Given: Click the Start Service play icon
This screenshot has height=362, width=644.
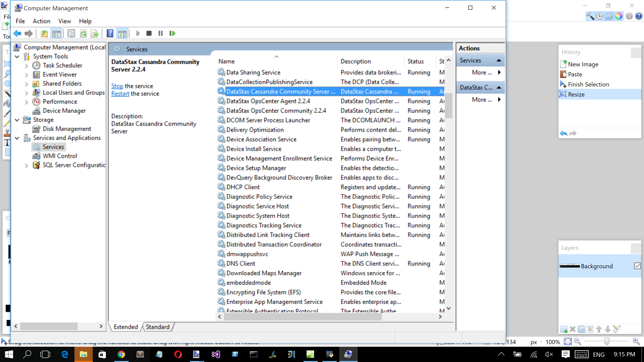Looking at the screenshot, I should click(x=138, y=33).
